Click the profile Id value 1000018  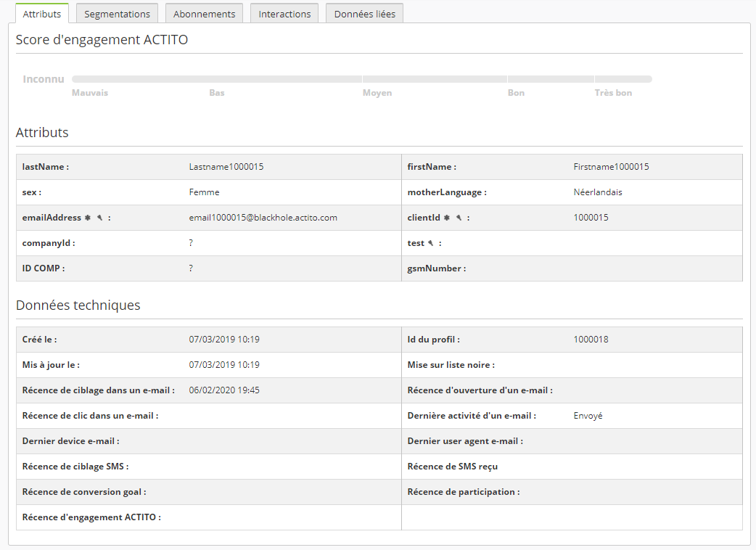(x=591, y=340)
